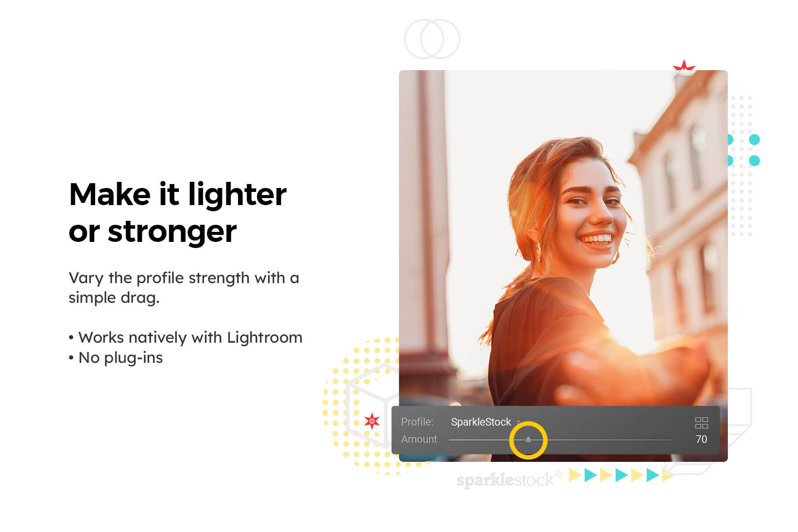Click the Amount slider handle

click(x=528, y=440)
